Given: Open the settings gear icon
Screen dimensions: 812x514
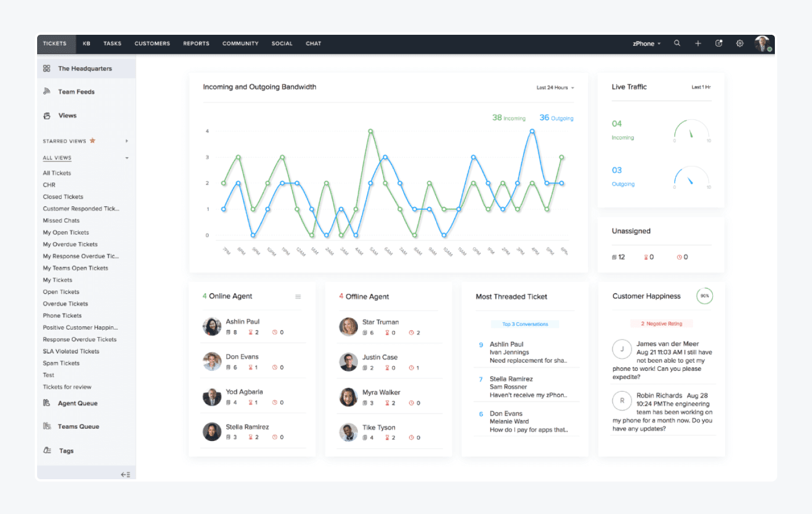Looking at the screenshot, I should 739,43.
